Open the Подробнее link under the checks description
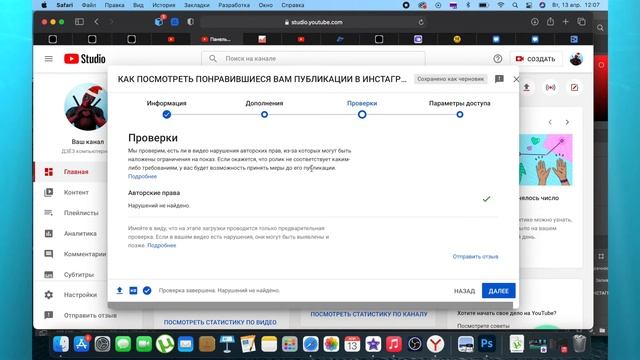Image resolution: width=640 pixels, height=360 pixels. coord(142,176)
